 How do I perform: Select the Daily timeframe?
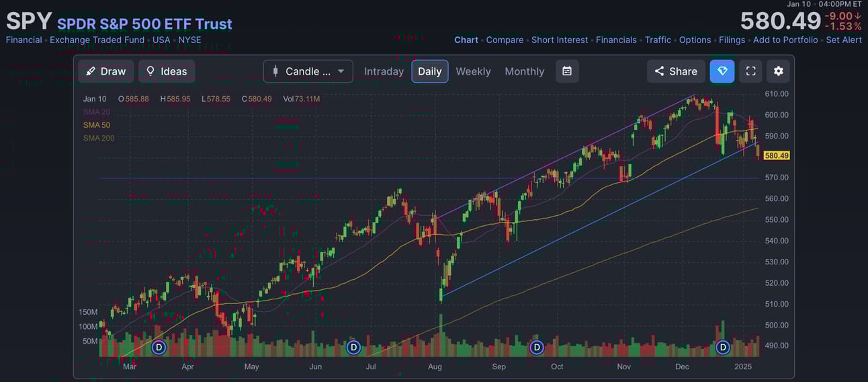(x=430, y=71)
